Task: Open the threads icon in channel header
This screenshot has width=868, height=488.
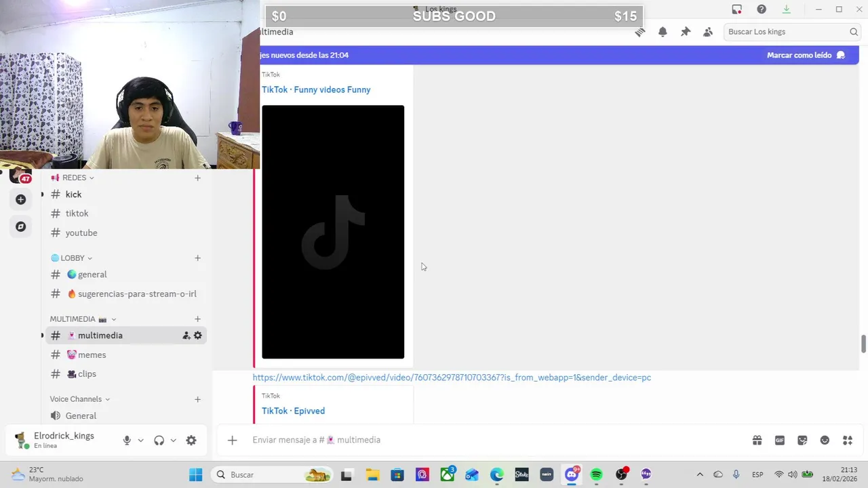Action: coord(639,32)
